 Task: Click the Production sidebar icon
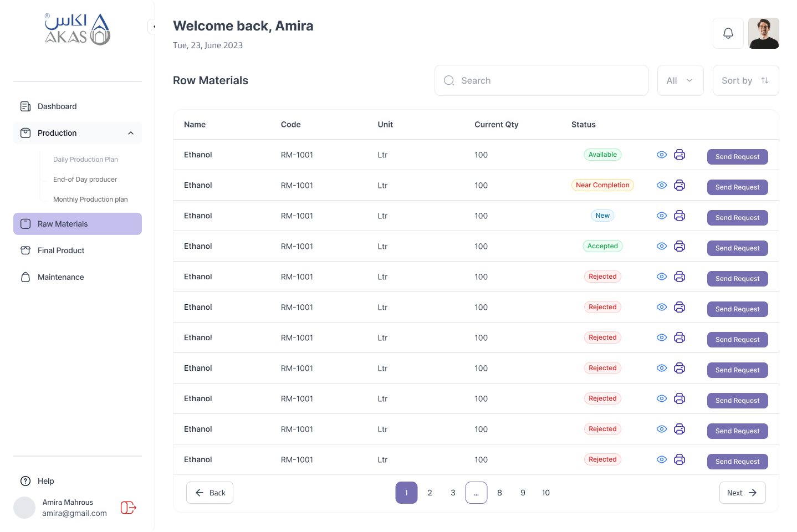point(25,133)
